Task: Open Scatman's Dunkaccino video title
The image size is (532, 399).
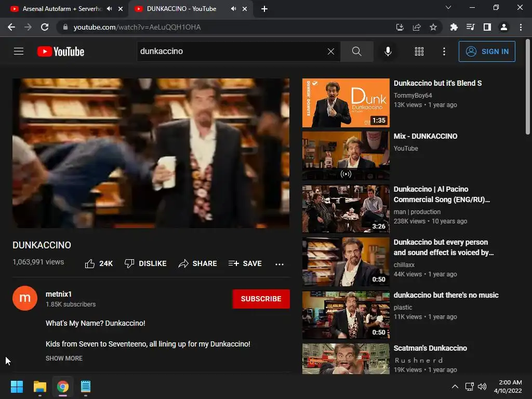Action: click(430, 348)
